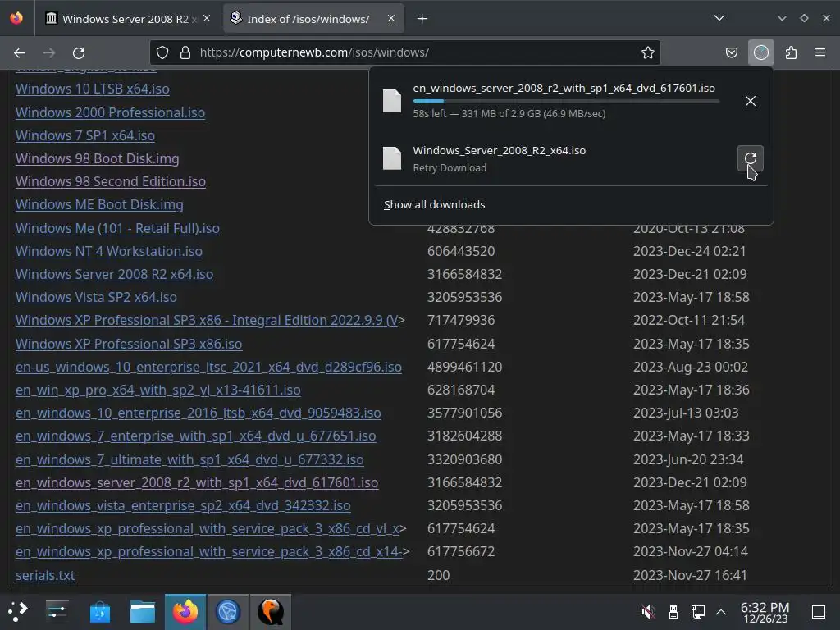Viewport: 840px width, 630px height.
Task: Open en_windows_vista_enterprise_sp2 iso link
Action: click(x=183, y=505)
